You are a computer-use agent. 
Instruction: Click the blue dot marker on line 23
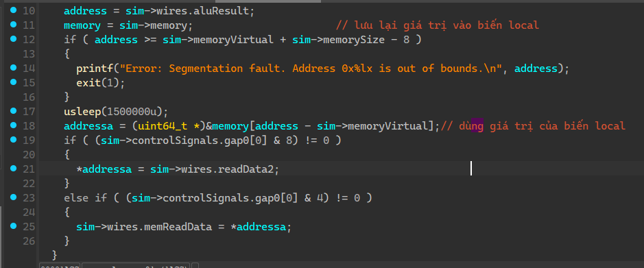[x=14, y=197]
